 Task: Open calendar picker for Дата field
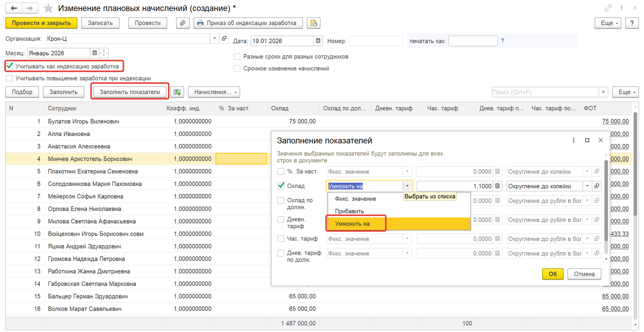click(x=318, y=41)
